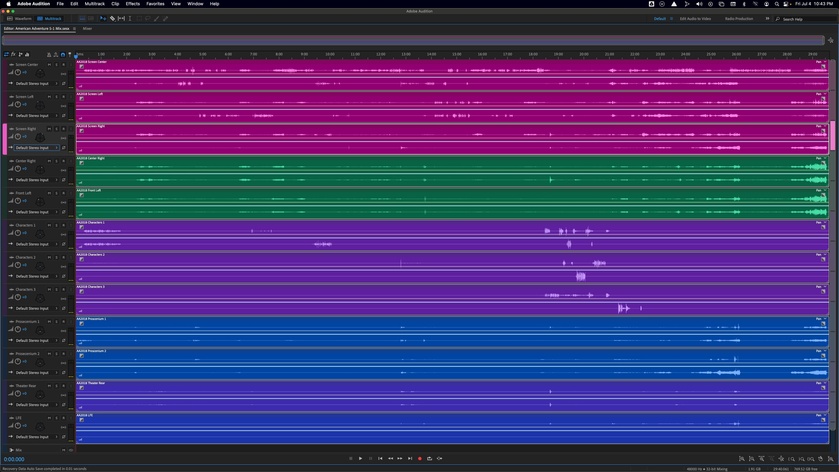Open Screen Right Default Stereo Input dropdown

coord(36,148)
